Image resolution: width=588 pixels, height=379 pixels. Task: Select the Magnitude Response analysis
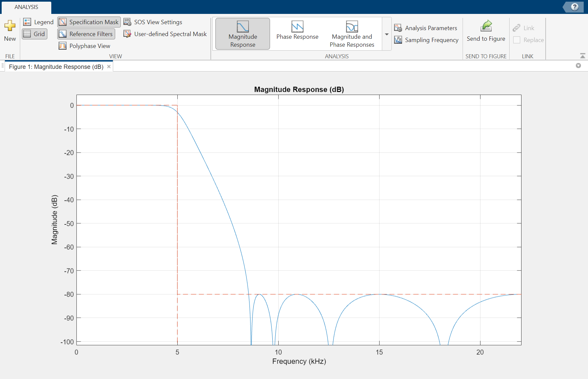click(x=243, y=34)
